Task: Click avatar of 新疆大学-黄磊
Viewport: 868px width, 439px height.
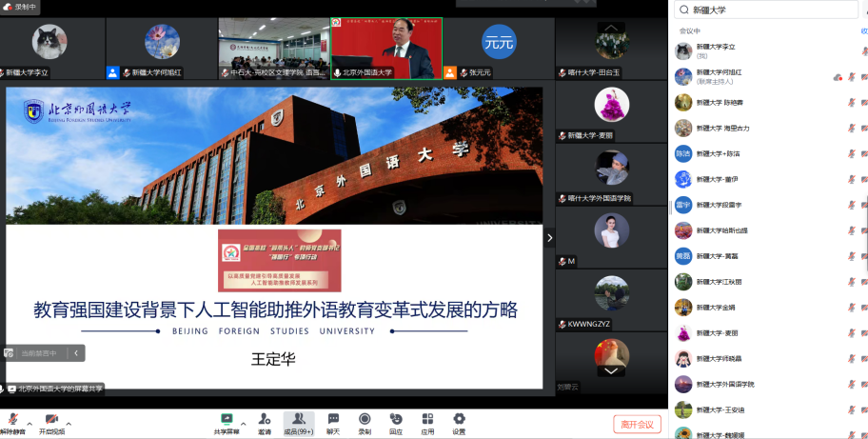Action: pyautogui.click(x=683, y=256)
